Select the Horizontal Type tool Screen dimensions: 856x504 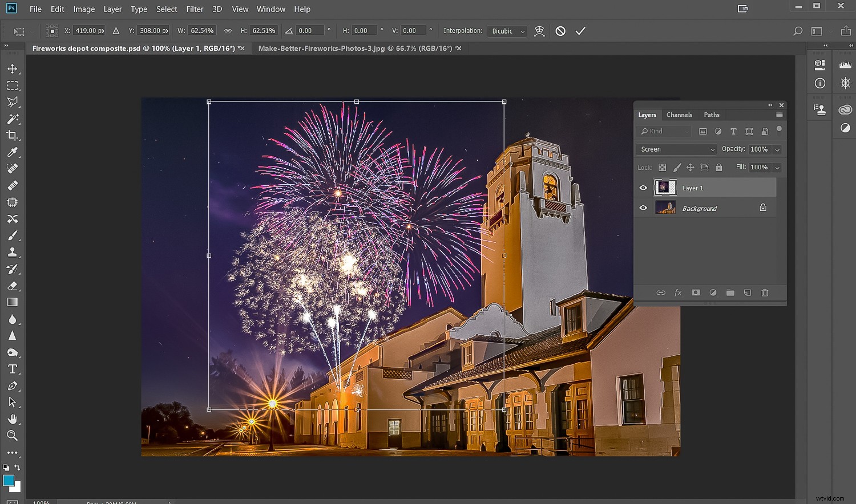(x=13, y=369)
